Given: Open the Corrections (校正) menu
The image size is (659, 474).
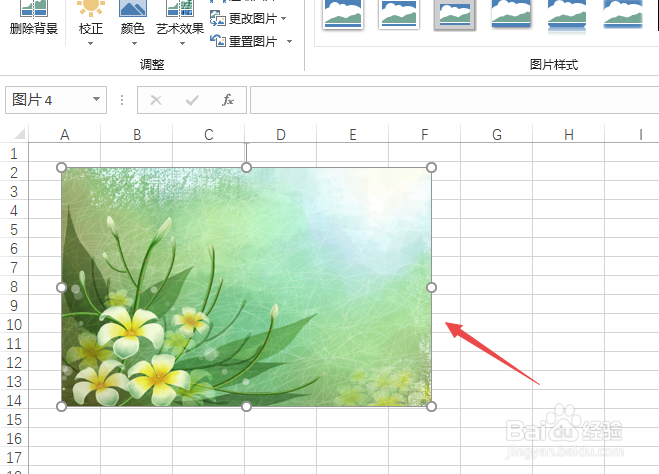Looking at the screenshot, I should pos(90,21).
